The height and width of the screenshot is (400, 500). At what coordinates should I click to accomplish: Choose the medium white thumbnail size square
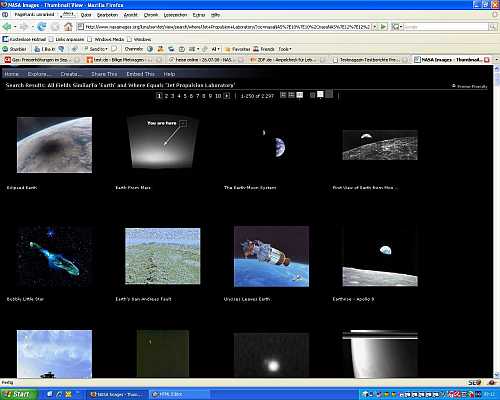[320, 95]
